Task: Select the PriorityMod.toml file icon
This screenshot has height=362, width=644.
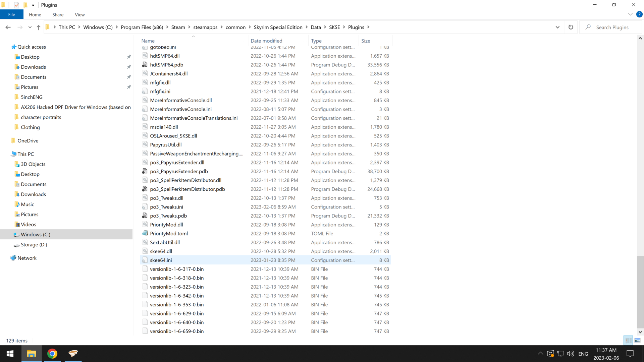Action: coord(145,233)
